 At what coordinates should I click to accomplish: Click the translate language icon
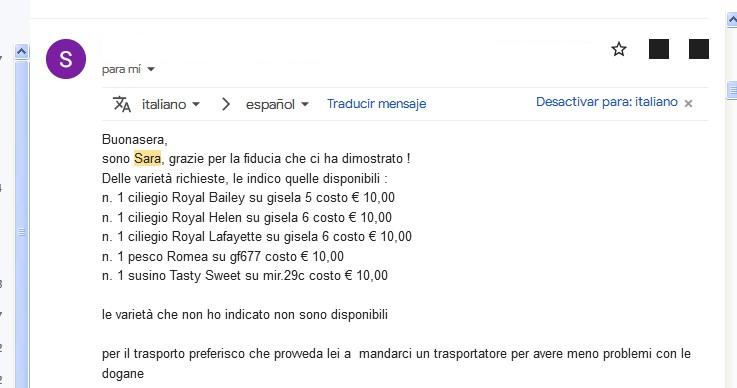click(122, 104)
